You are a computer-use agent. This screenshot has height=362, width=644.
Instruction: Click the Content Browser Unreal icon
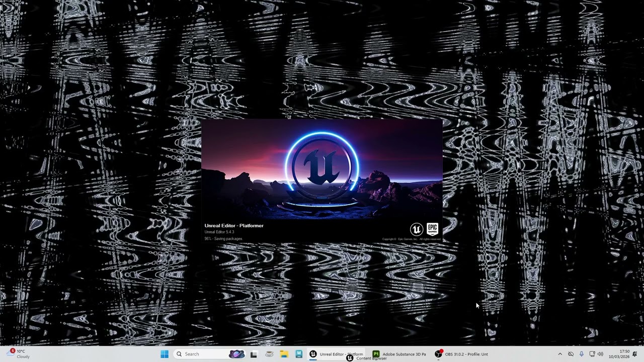click(x=350, y=358)
